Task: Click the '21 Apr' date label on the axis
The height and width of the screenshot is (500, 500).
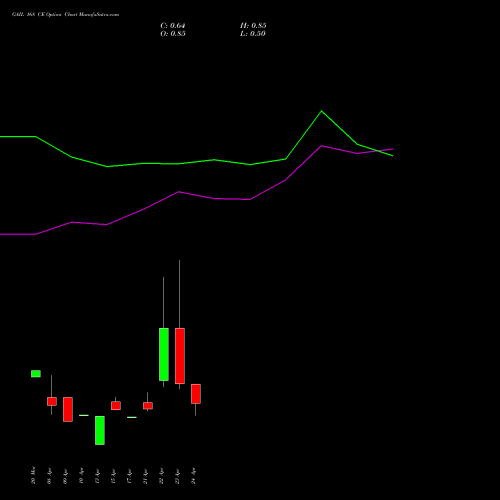Action: point(145,476)
